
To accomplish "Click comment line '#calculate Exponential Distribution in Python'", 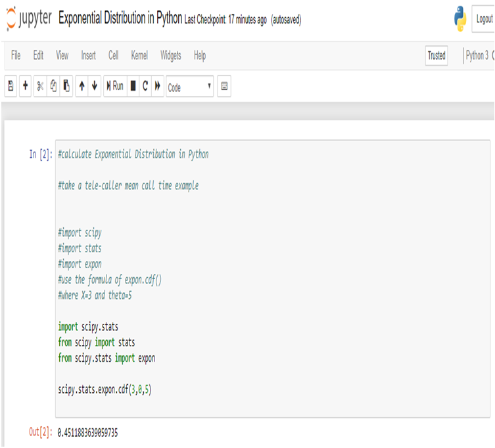I will [x=133, y=154].
